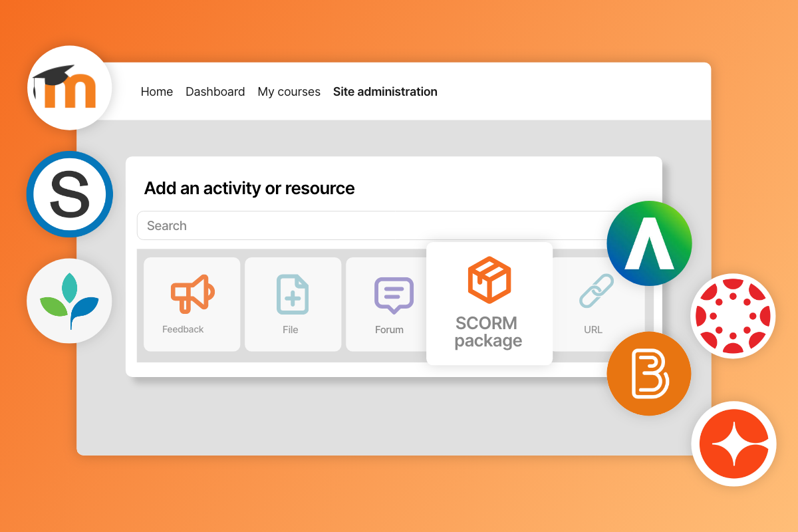The height and width of the screenshot is (532, 798).
Task: Click the 'Add an activity or resource' heading
Action: (249, 189)
